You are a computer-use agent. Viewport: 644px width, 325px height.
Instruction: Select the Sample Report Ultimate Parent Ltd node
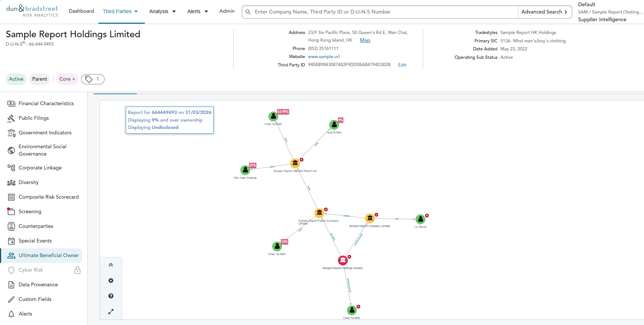pyautogui.click(x=295, y=163)
